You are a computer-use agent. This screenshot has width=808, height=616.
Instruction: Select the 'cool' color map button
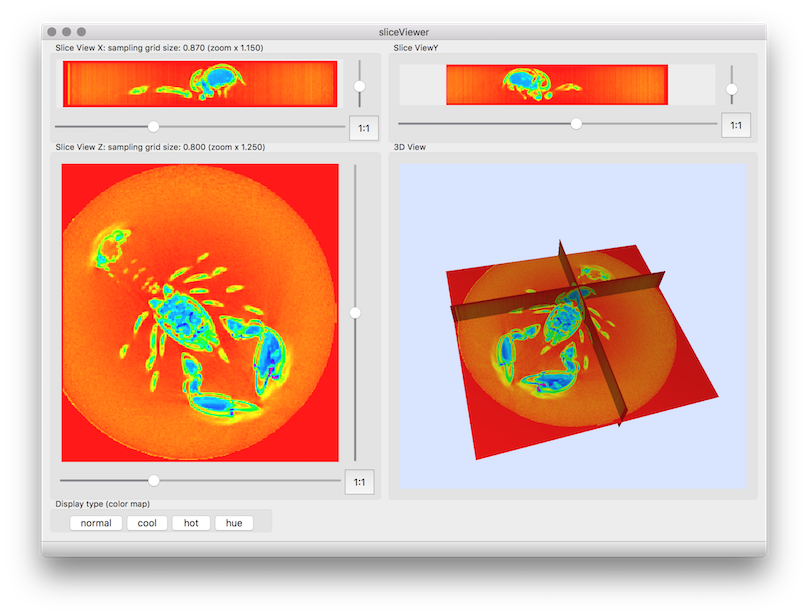[147, 523]
